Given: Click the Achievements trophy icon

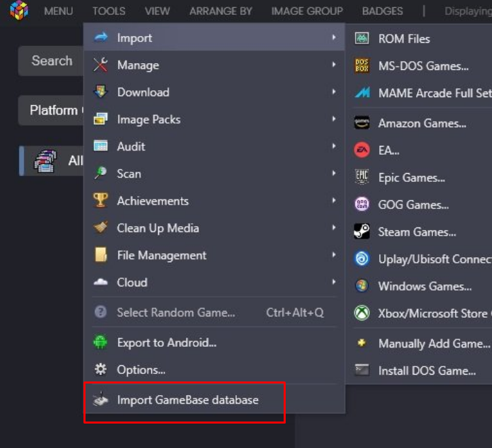Looking at the screenshot, I should point(100,200).
